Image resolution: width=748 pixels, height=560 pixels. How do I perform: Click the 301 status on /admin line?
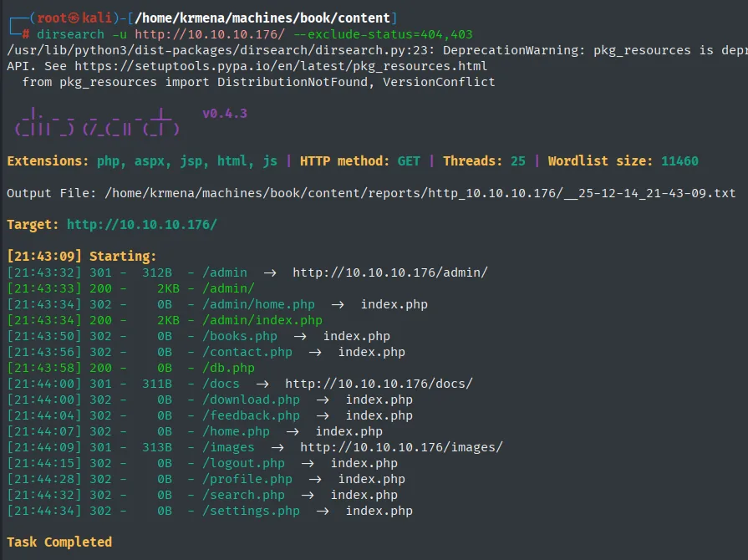pyautogui.click(x=100, y=272)
